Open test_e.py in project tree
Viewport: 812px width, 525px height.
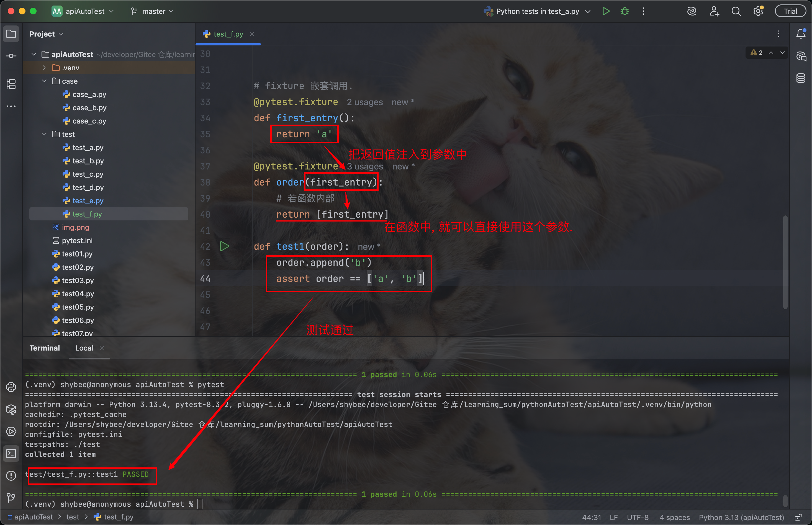88,201
